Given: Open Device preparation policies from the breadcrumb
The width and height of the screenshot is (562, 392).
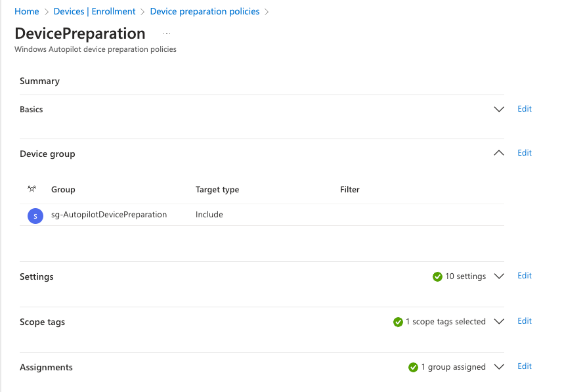Looking at the screenshot, I should [x=206, y=11].
